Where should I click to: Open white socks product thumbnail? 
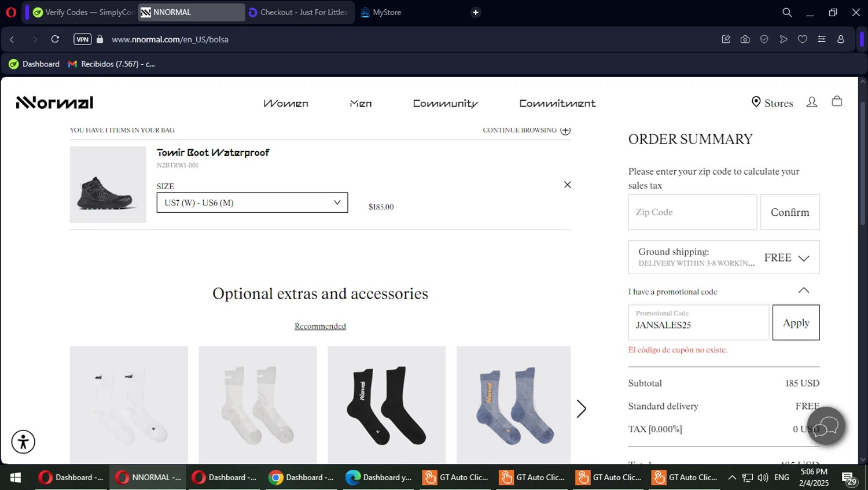click(129, 405)
